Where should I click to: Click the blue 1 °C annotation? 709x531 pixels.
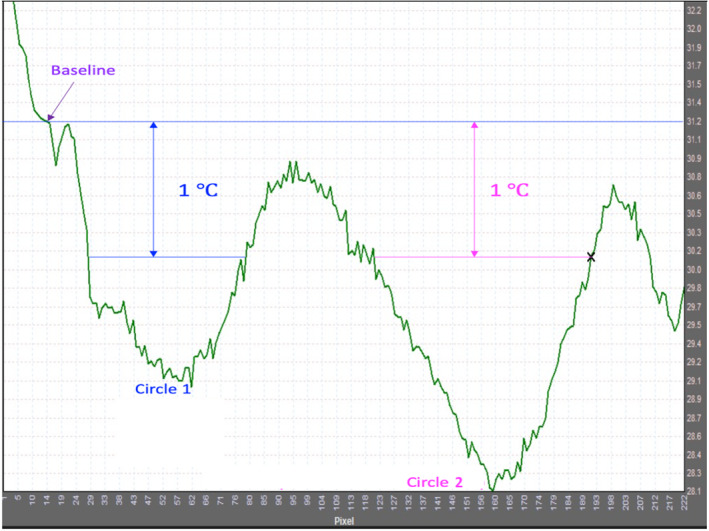[198, 189]
